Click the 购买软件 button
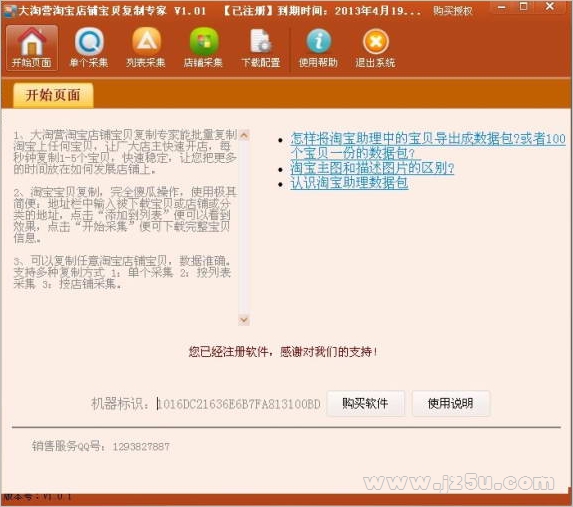This screenshot has width=573, height=507. 365,403
